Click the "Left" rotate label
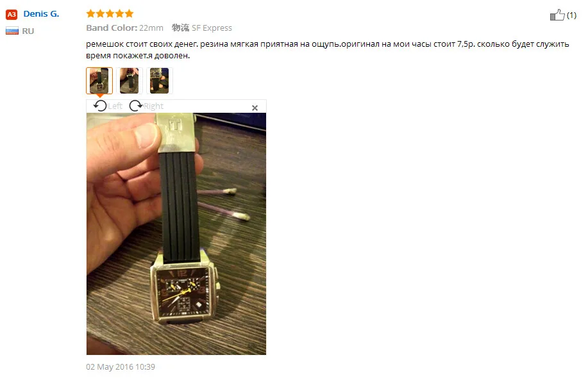 [115, 106]
